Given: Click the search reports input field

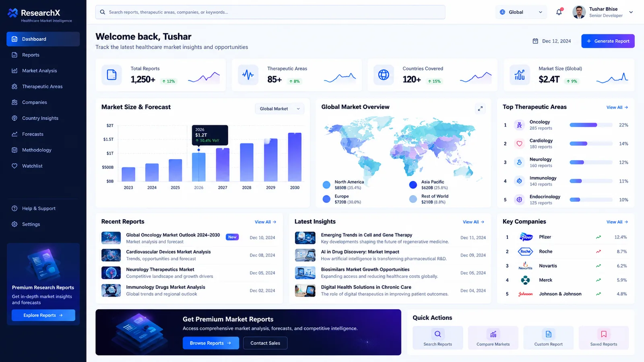Looking at the screenshot, I should [x=270, y=12].
